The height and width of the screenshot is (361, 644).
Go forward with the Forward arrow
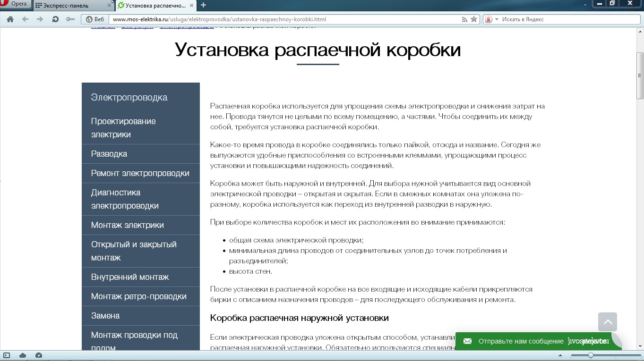tap(40, 19)
